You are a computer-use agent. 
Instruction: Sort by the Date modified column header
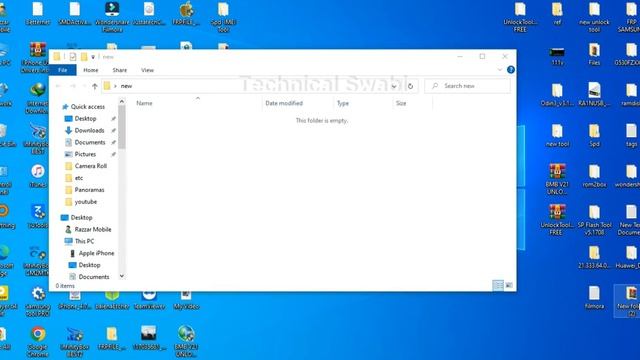point(298,103)
